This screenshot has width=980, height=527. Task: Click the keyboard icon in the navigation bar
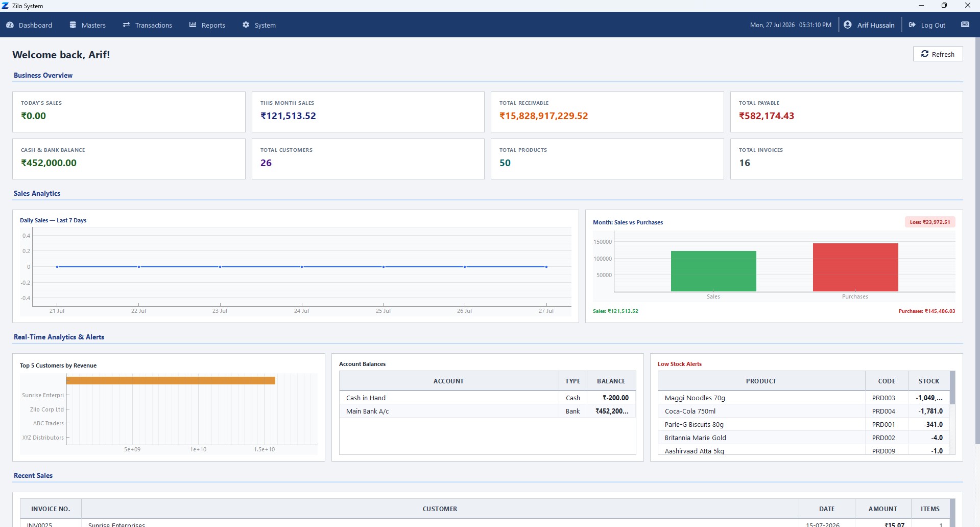click(965, 25)
